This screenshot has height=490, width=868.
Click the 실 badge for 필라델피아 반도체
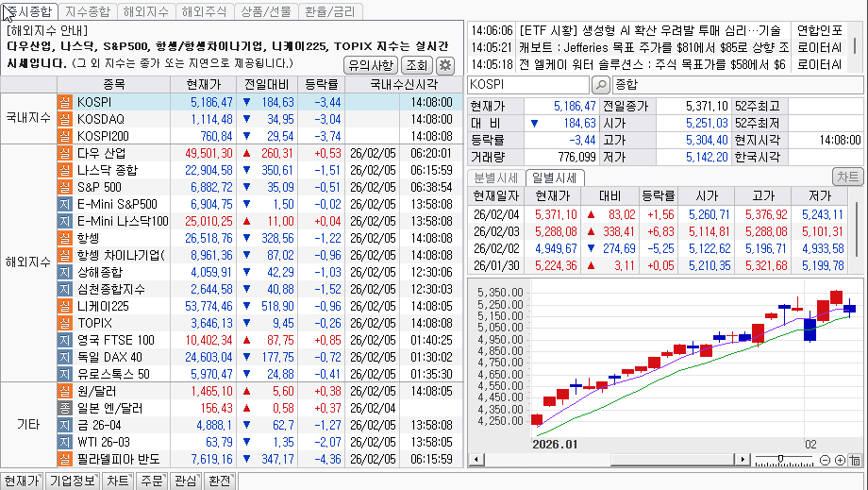65,459
